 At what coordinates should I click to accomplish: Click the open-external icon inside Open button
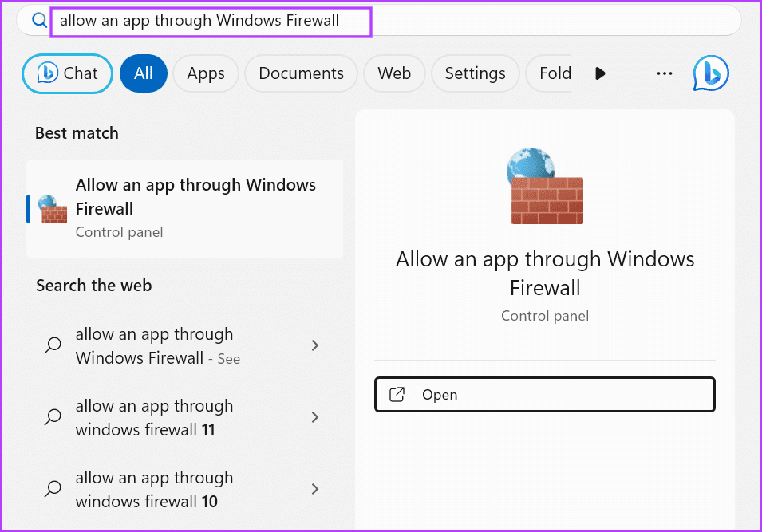[397, 395]
